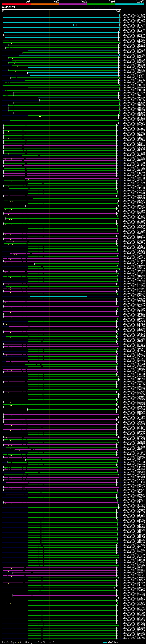The image size is (146, 644).
Task: Select hit label UniRef100_A8JGP8
Action: pos(134,25)
